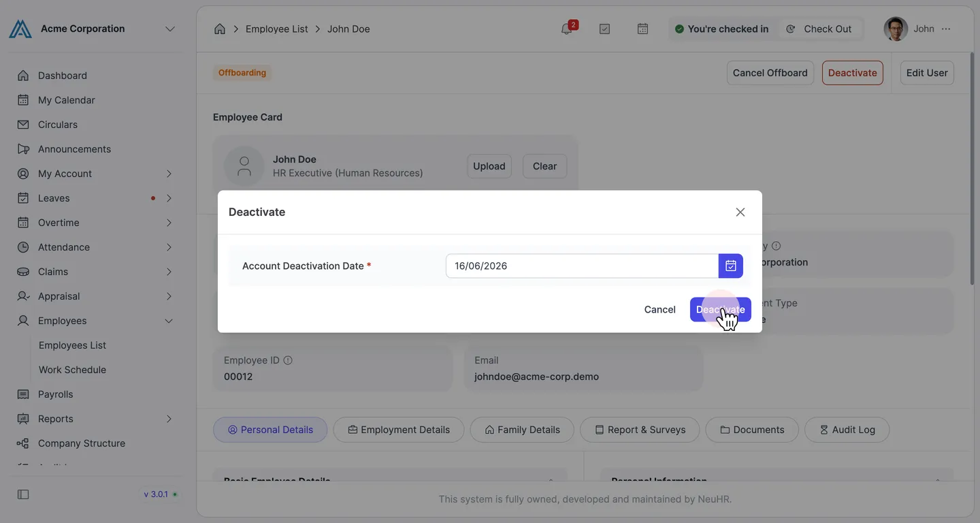The image size is (980, 523).
Task: Click the Acme Corporation logo
Action: point(20,29)
